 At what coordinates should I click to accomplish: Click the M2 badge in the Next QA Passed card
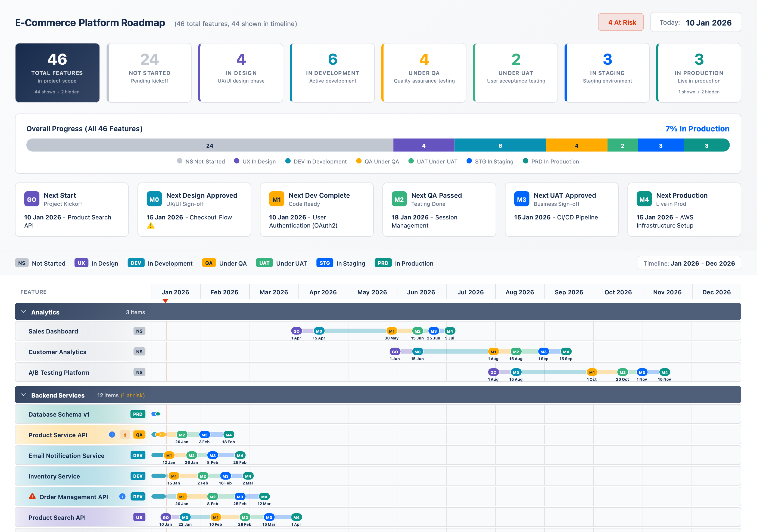click(x=399, y=199)
